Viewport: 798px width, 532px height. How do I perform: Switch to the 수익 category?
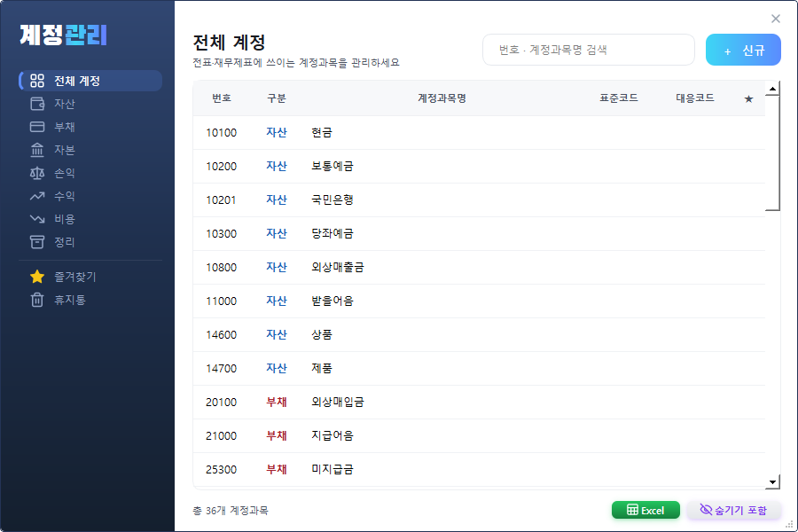[x=90, y=196]
